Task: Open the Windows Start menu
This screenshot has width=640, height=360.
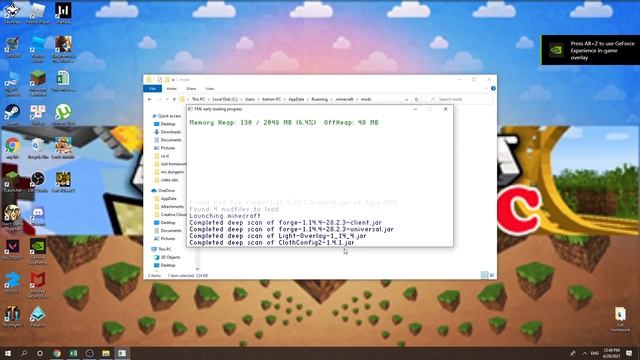Action: [7, 353]
